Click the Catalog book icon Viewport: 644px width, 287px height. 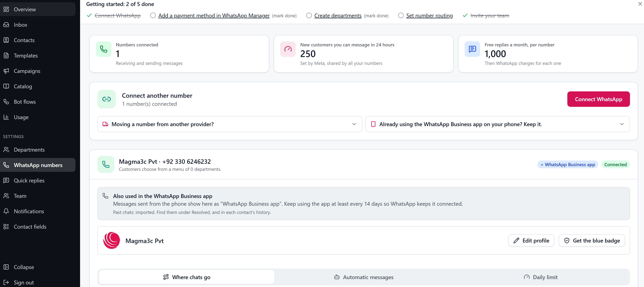(6, 86)
